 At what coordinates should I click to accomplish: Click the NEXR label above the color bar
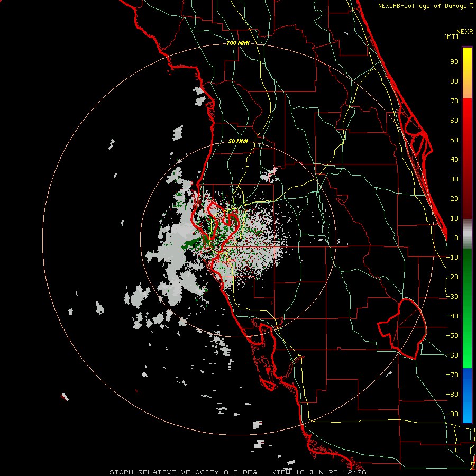[x=465, y=32]
